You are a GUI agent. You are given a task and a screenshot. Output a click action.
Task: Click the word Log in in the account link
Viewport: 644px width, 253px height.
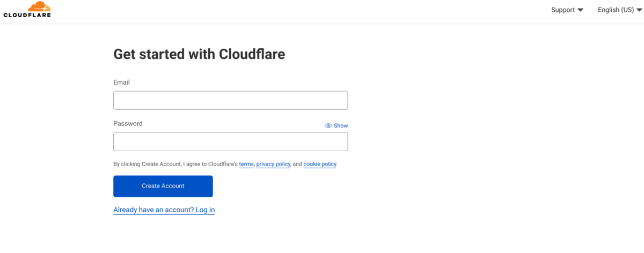pyautogui.click(x=205, y=210)
